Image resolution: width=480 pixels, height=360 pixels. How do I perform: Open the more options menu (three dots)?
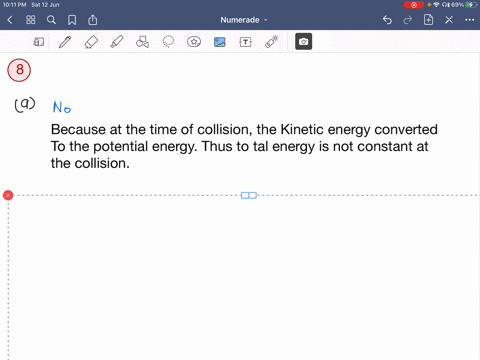click(470, 20)
